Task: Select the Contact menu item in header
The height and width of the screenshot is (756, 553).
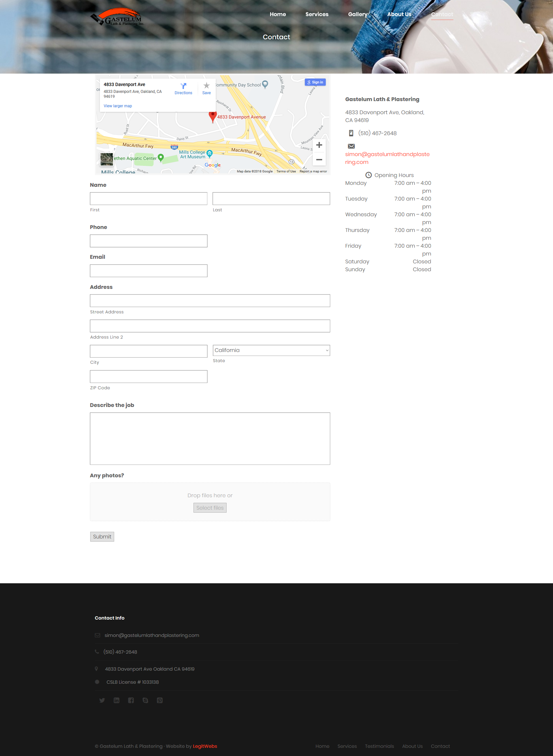Action: pos(442,14)
